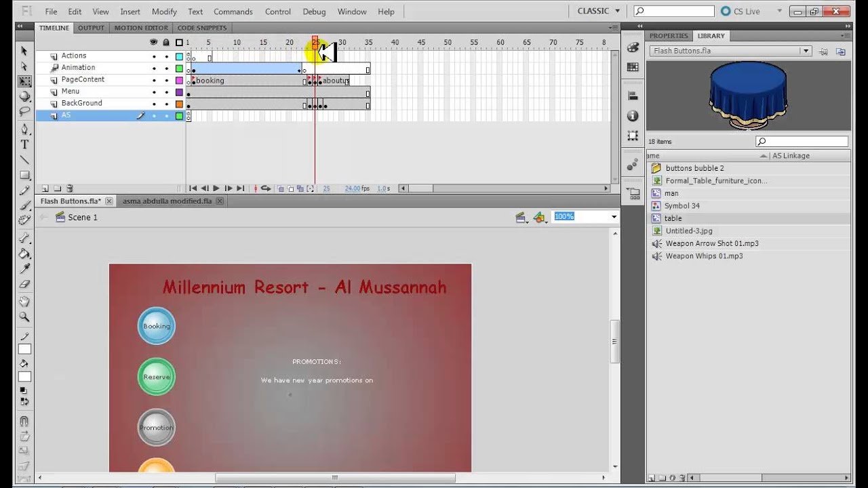Select the Pen tool

[x=24, y=129]
